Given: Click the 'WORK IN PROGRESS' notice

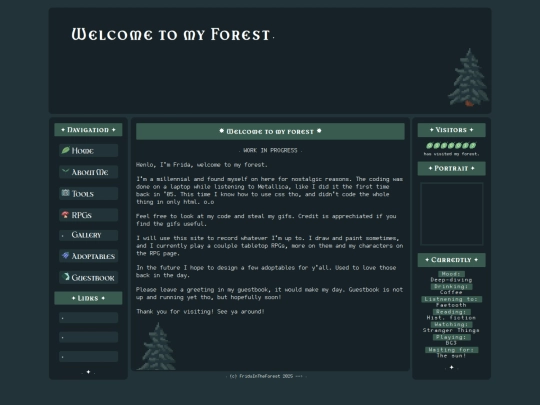Looking at the screenshot, I should tap(270, 150).
